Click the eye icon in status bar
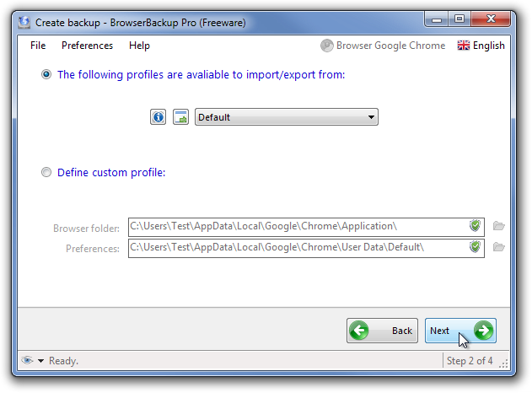The image size is (532, 393). point(27,361)
